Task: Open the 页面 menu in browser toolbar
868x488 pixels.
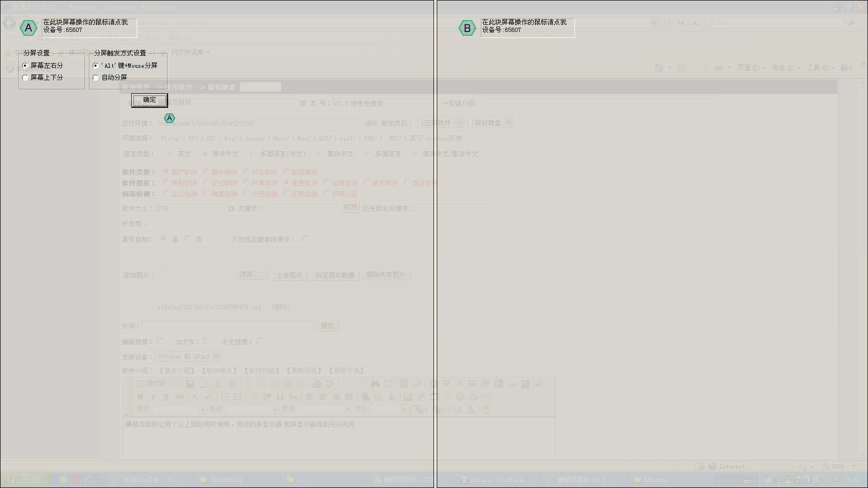Action: (751, 68)
